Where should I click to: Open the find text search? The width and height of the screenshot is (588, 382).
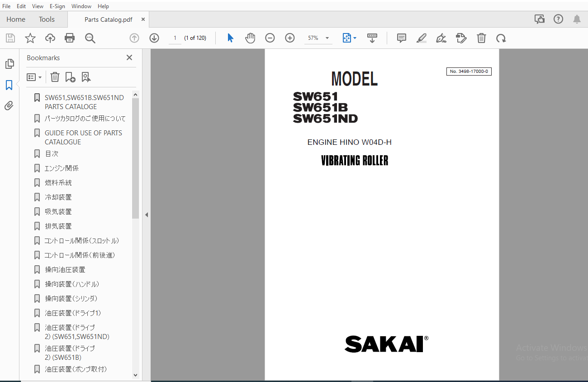coord(90,38)
